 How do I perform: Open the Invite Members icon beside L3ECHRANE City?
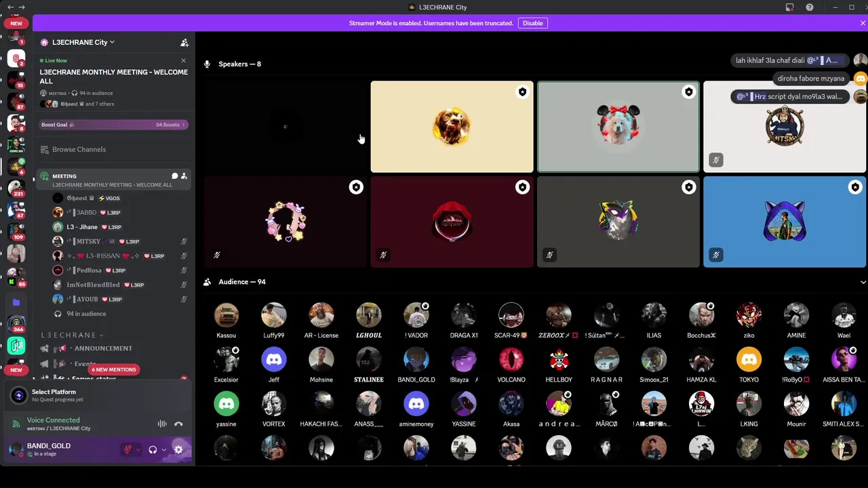tap(184, 42)
